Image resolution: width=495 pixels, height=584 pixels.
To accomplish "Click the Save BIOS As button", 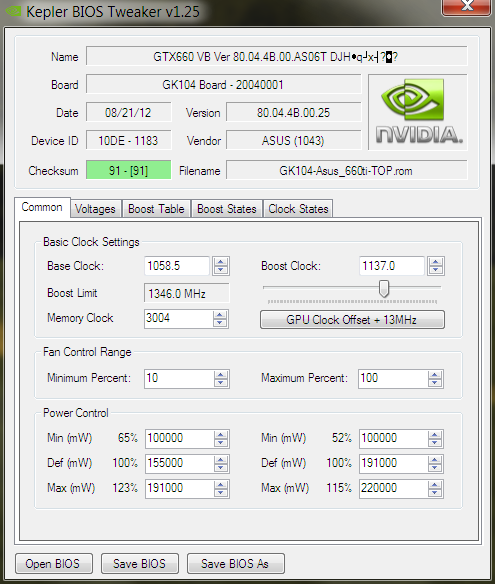I will tap(236, 564).
